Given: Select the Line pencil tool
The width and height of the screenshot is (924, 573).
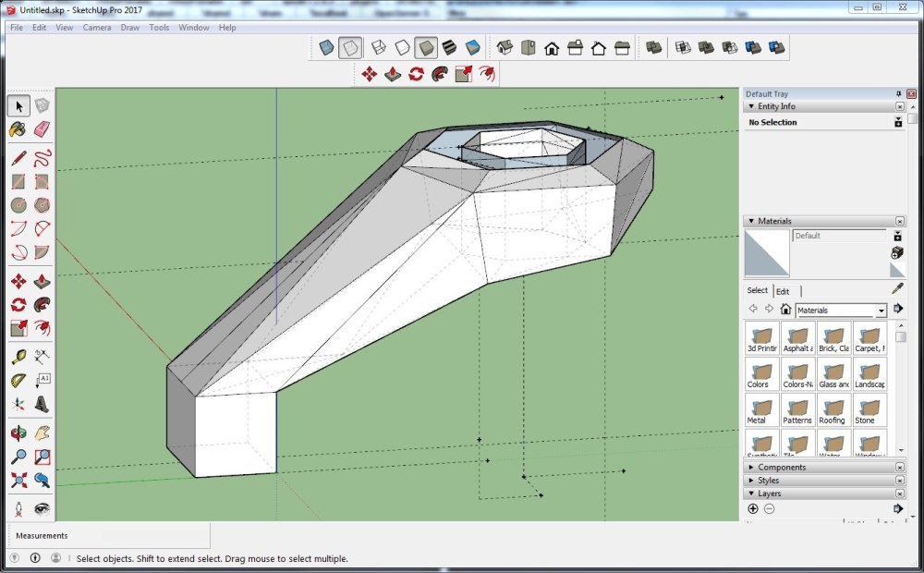Looking at the screenshot, I should click(x=18, y=159).
